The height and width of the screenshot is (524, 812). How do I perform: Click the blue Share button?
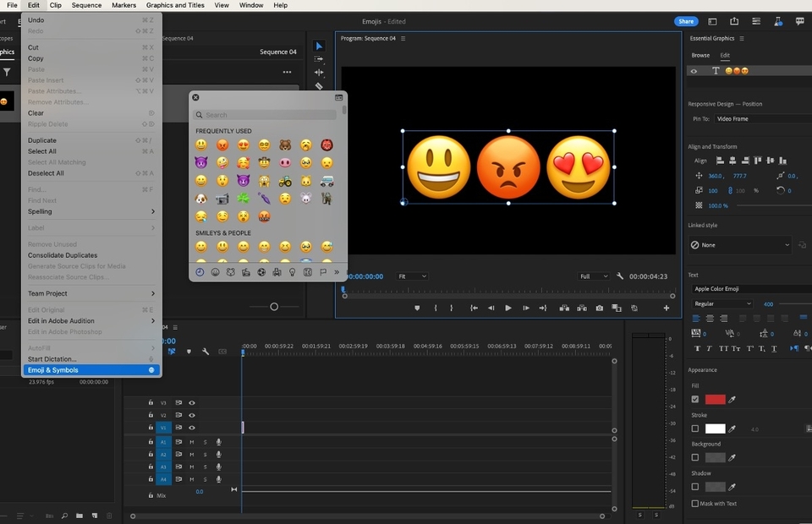coord(686,22)
